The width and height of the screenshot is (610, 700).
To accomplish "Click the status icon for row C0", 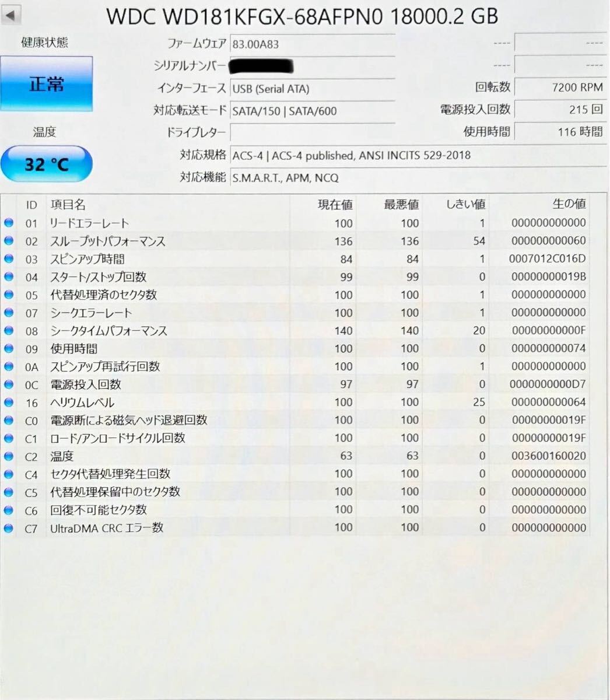I will tap(8, 420).
